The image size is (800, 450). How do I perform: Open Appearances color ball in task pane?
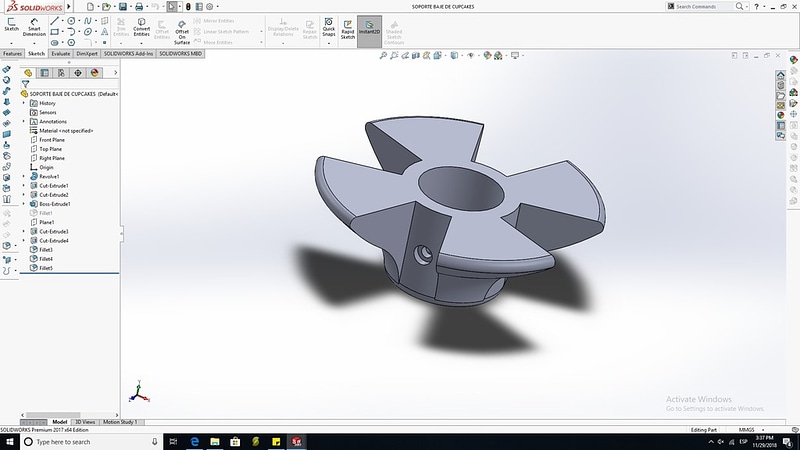point(781,115)
